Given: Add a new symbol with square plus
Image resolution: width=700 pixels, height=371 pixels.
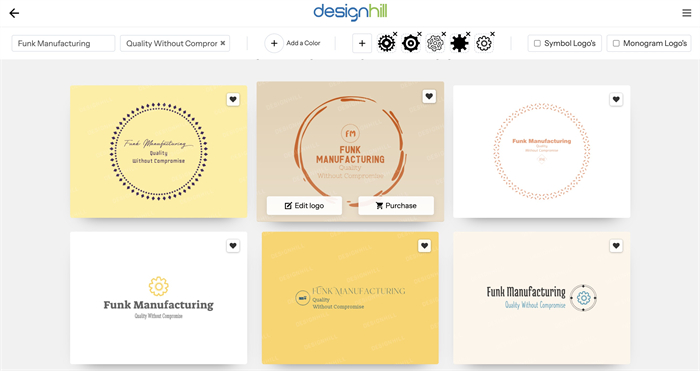Looking at the screenshot, I should (x=362, y=43).
